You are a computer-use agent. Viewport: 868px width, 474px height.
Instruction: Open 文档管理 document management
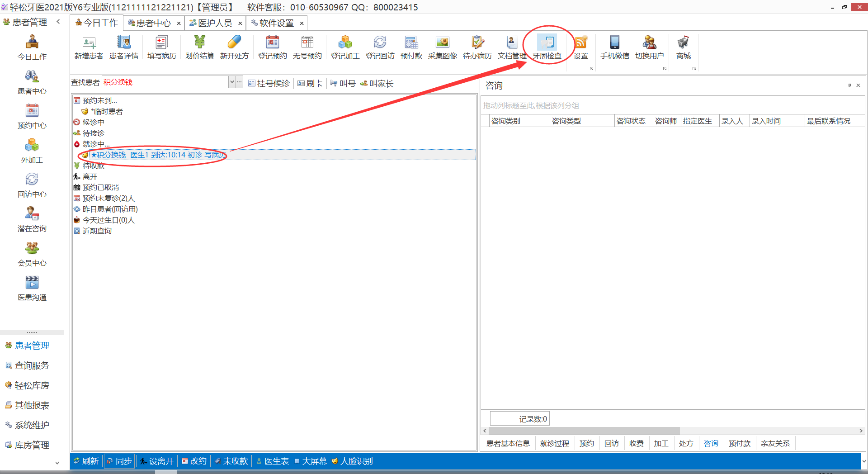[512, 47]
